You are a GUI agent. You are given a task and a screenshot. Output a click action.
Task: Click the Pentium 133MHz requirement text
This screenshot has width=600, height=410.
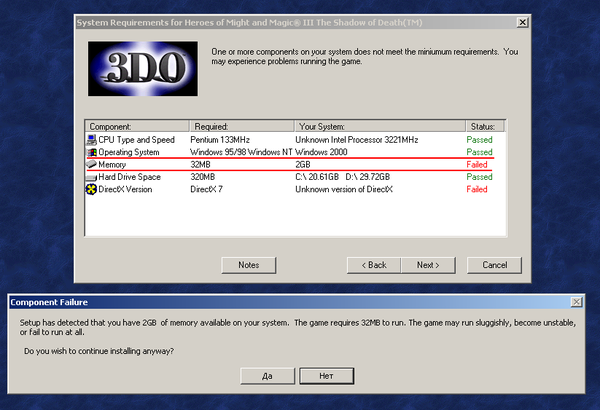pyautogui.click(x=220, y=140)
